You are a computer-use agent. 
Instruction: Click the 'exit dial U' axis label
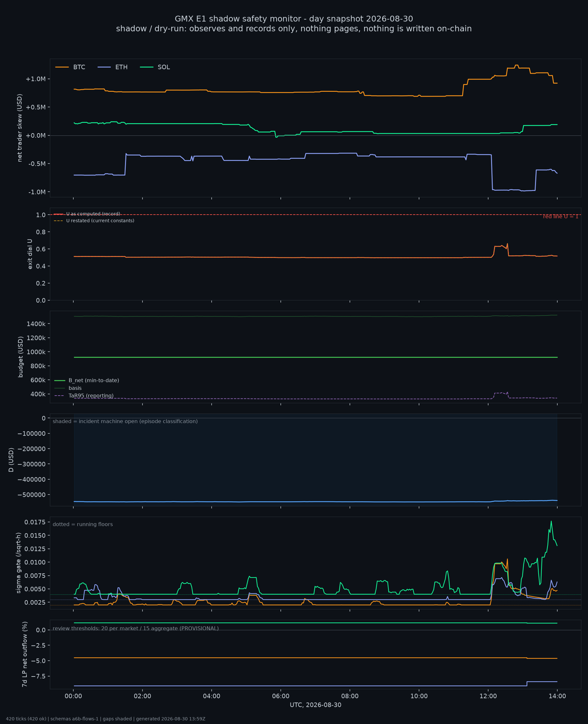30,254
